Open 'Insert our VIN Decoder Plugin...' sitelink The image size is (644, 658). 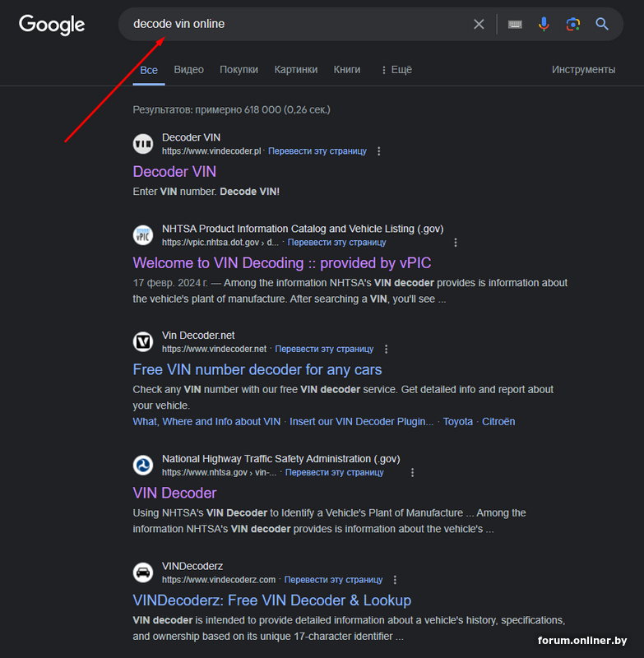[361, 422]
